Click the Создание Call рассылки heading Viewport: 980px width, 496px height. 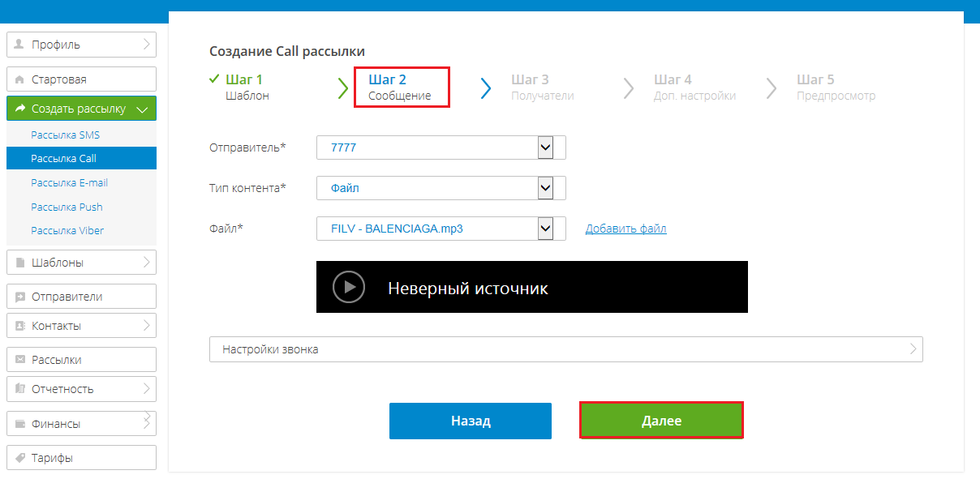(287, 51)
